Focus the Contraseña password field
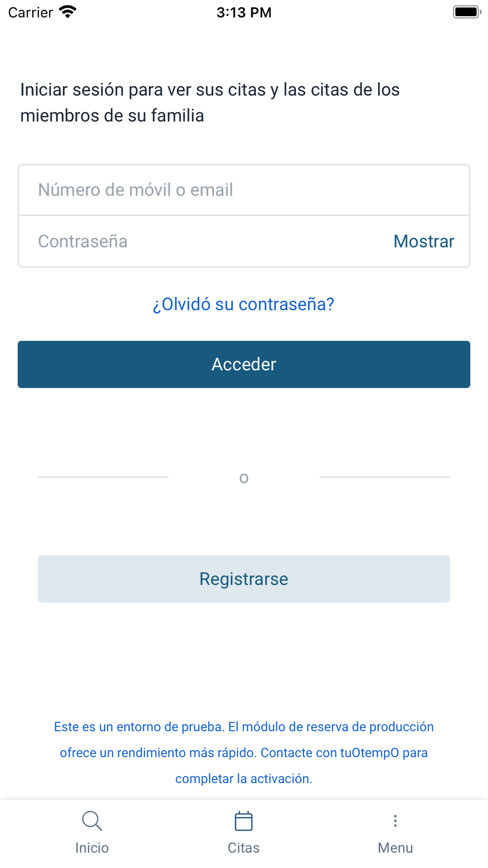 click(x=205, y=241)
